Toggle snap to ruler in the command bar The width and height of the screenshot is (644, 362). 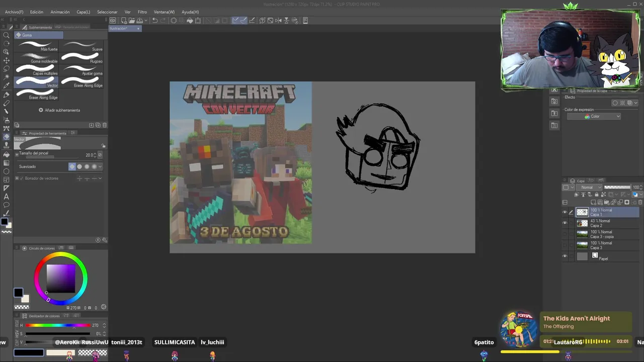[x=235, y=21]
